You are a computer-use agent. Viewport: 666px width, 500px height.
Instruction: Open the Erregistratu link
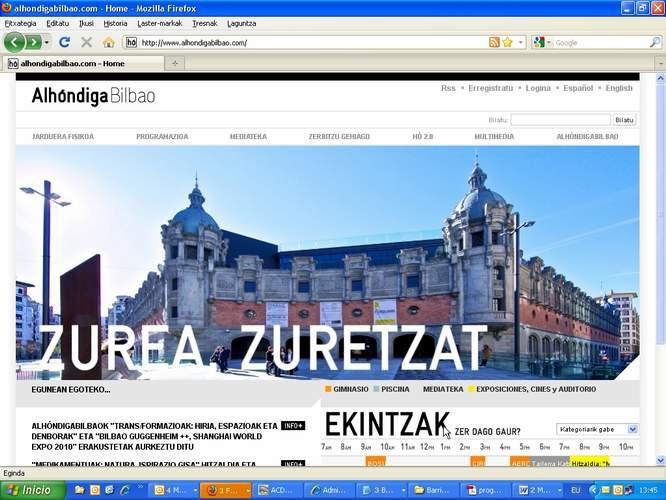(x=490, y=88)
